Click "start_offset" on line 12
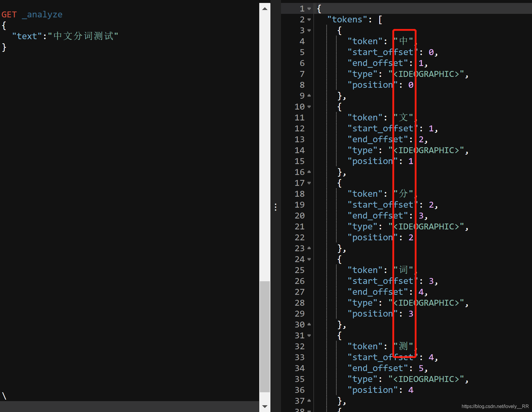Screen dimensions: 532x412 tap(383, 129)
